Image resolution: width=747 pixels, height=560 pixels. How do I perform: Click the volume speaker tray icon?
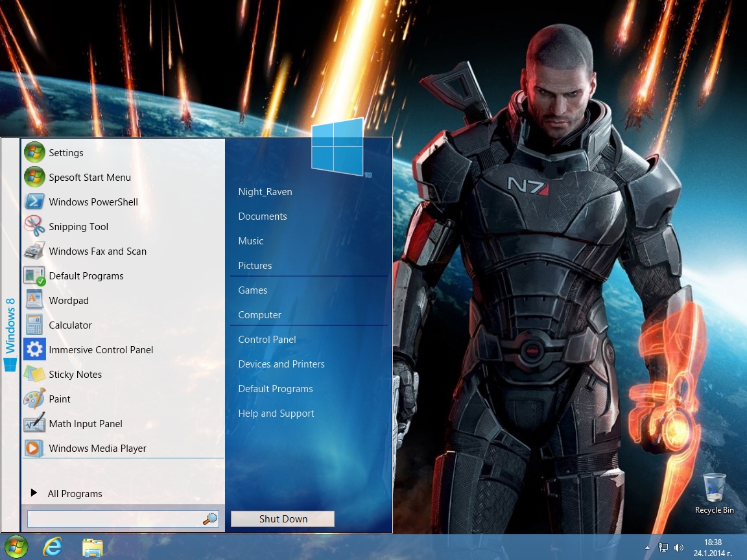[x=679, y=548]
